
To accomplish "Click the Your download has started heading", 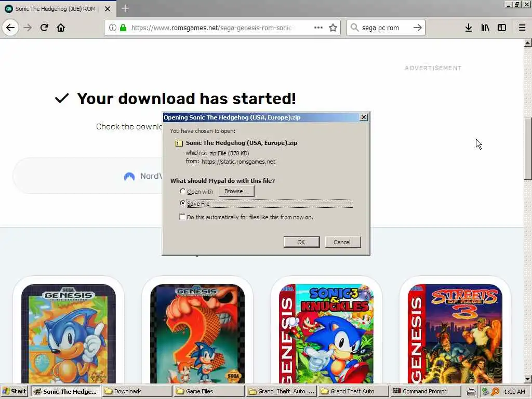I will (187, 98).
